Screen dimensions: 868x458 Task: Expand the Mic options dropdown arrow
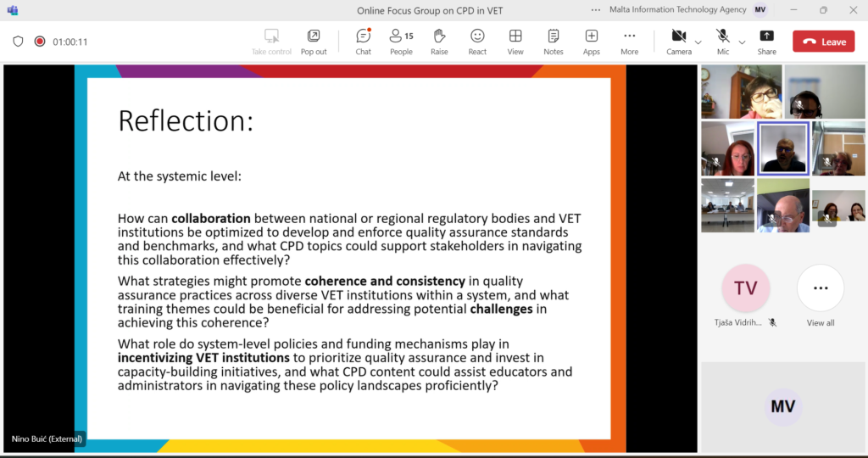[743, 42]
